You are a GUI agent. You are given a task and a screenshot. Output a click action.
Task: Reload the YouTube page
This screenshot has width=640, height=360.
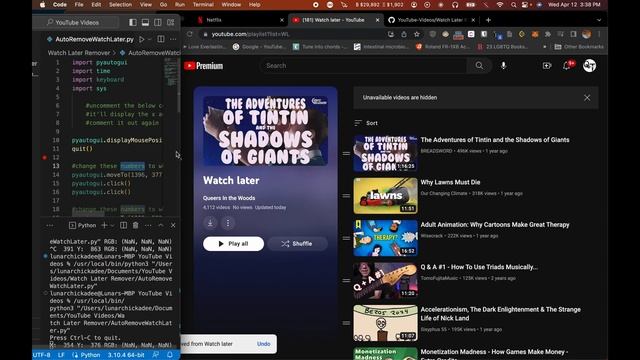coord(190,34)
